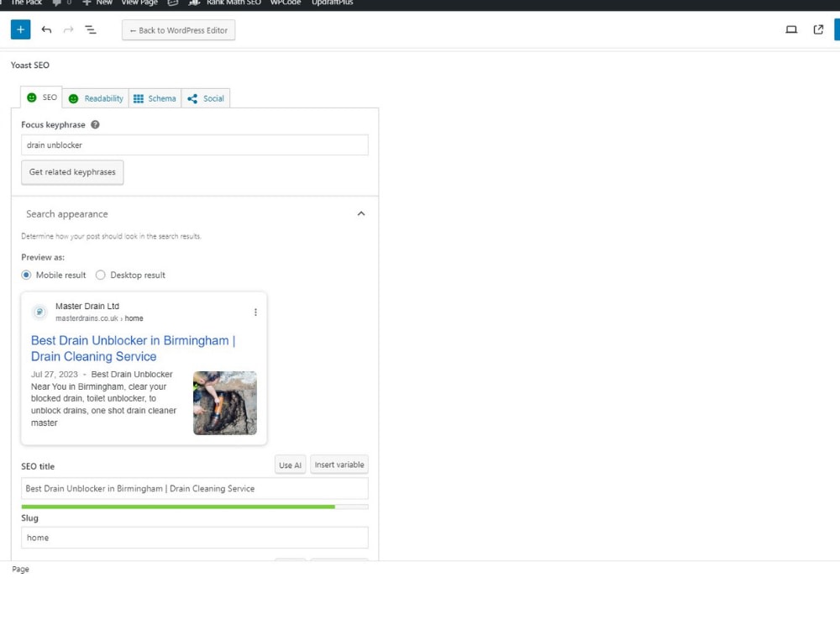The height and width of the screenshot is (630, 840).
Task: Open the laptop preview device icon
Action: tap(791, 30)
